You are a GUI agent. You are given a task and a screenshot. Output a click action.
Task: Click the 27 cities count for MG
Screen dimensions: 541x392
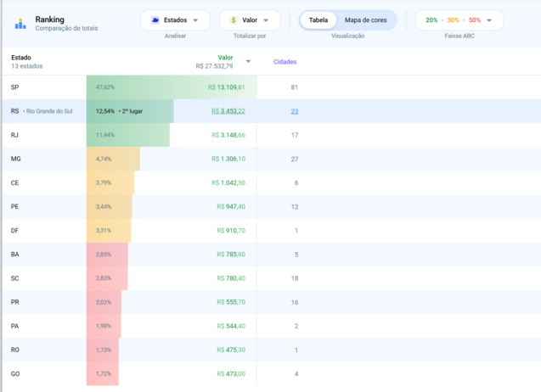click(295, 159)
